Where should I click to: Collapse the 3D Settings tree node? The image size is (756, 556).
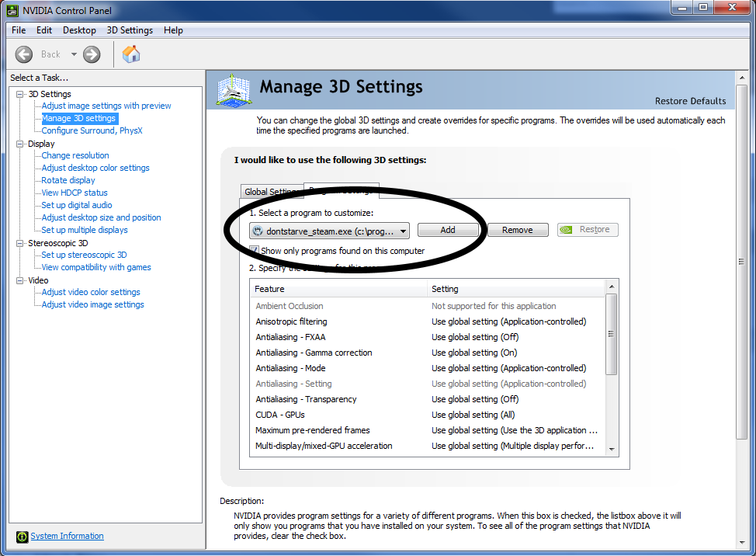[x=20, y=94]
